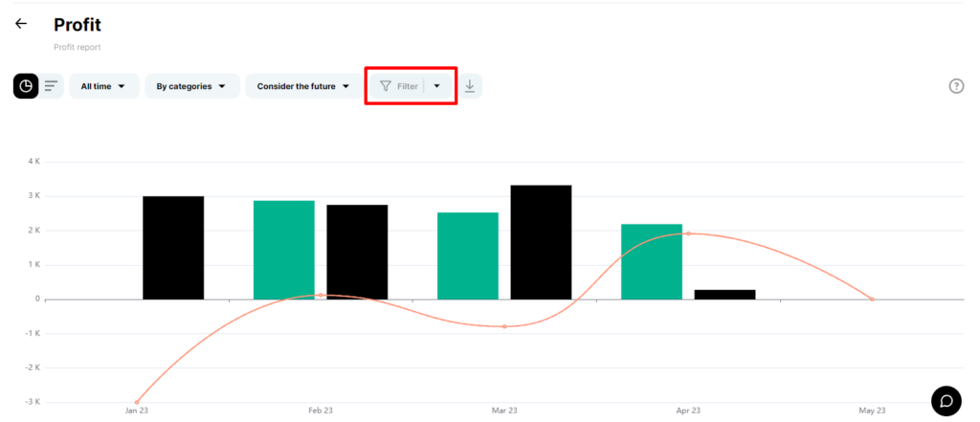The height and width of the screenshot is (422, 980).
Task: Click the 3 K axis label
Action: click(x=34, y=195)
